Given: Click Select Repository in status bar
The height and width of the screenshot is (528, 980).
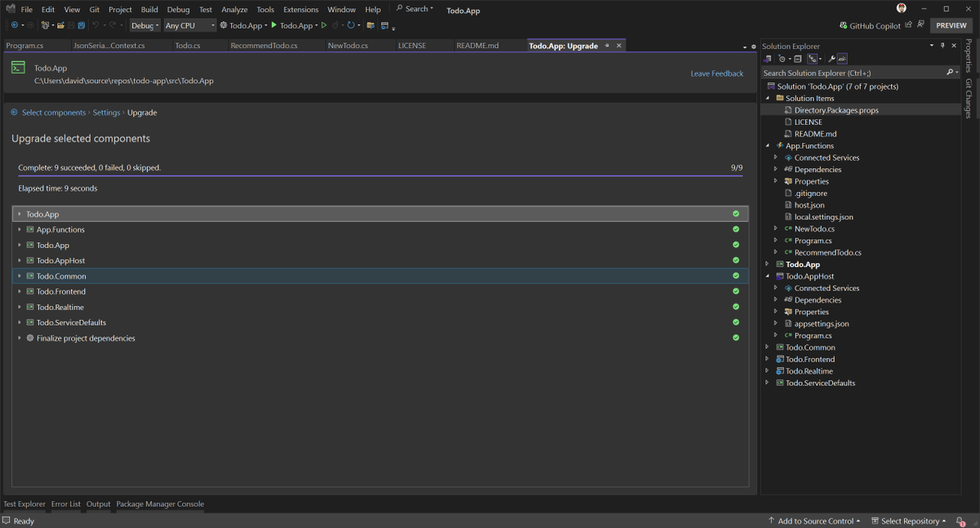Looking at the screenshot, I should 908,521.
